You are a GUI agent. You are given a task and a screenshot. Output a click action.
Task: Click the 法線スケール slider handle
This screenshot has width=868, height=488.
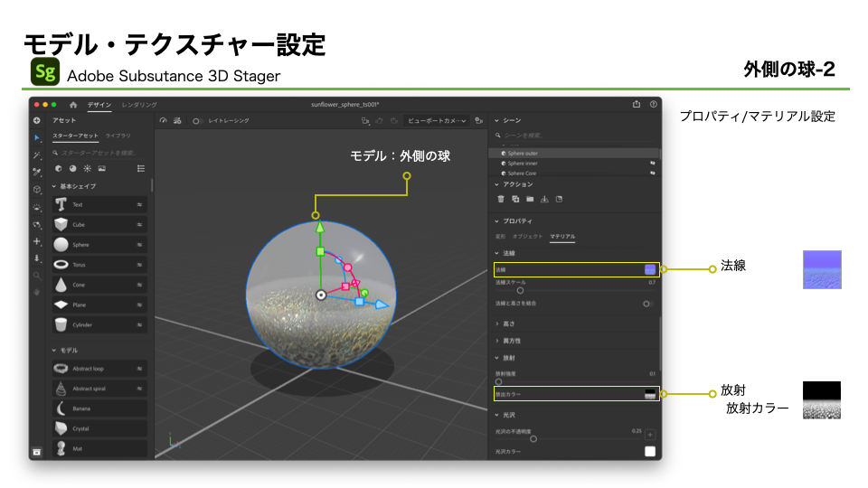(520, 290)
